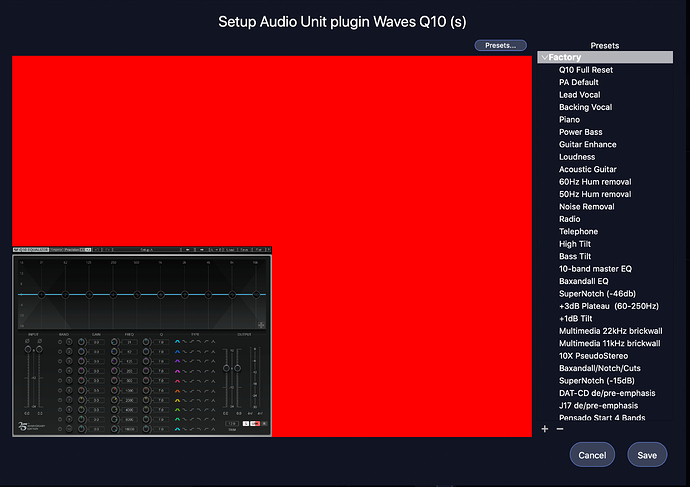This screenshot has width=690, height=487.
Task: Click the 250 Hz band marker on EQ graph
Action: click(113, 295)
